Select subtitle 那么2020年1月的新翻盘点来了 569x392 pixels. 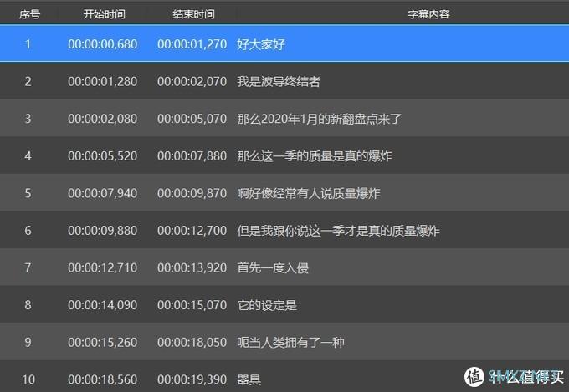[320, 119]
